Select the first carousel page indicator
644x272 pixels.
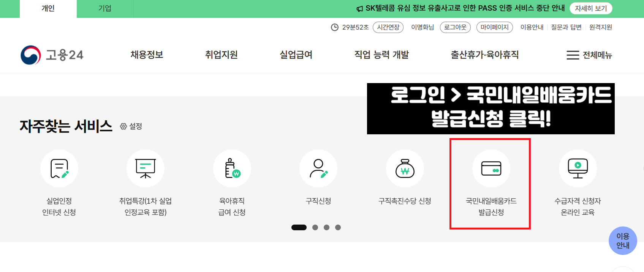click(x=299, y=228)
